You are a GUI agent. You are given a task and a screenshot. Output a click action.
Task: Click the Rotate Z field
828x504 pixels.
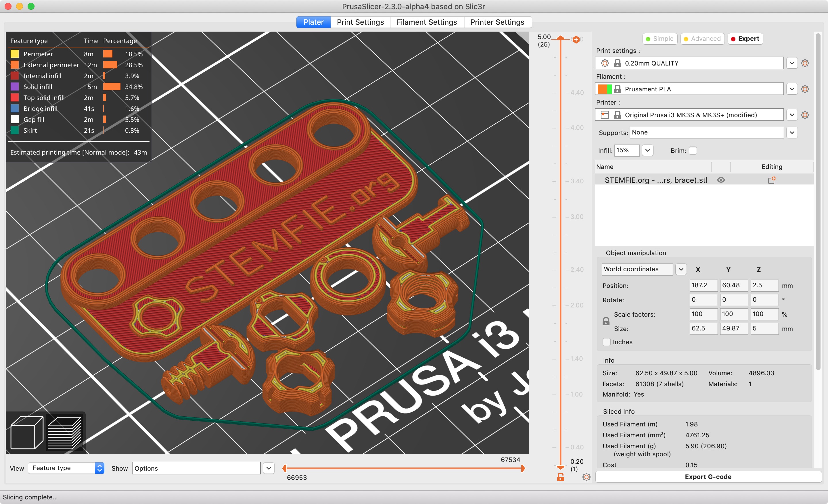tap(764, 299)
